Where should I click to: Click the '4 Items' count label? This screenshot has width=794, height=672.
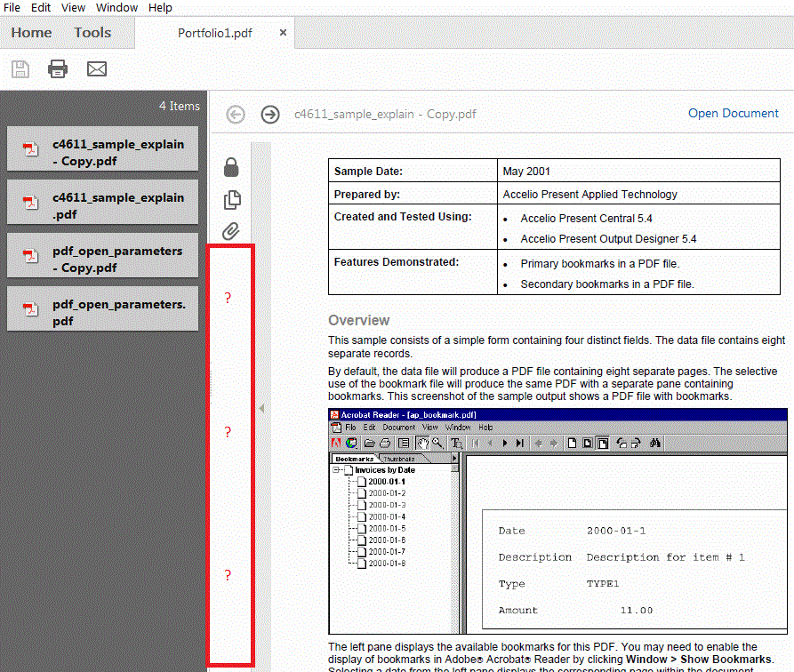click(180, 106)
